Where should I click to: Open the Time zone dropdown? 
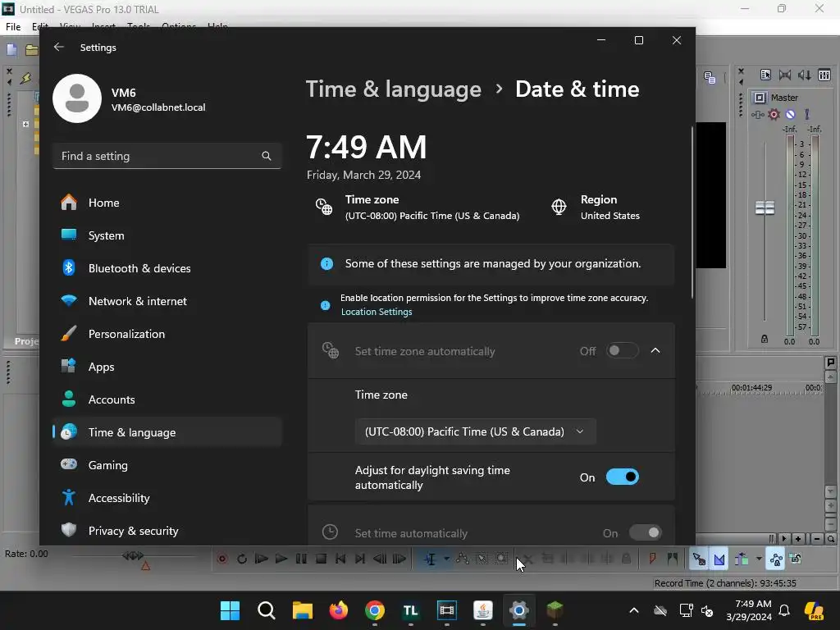point(475,431)
